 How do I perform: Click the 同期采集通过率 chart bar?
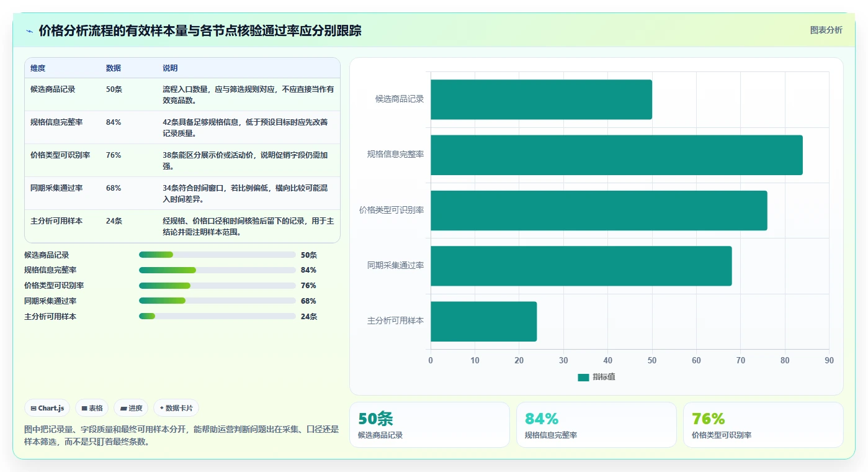pos(581,266)
